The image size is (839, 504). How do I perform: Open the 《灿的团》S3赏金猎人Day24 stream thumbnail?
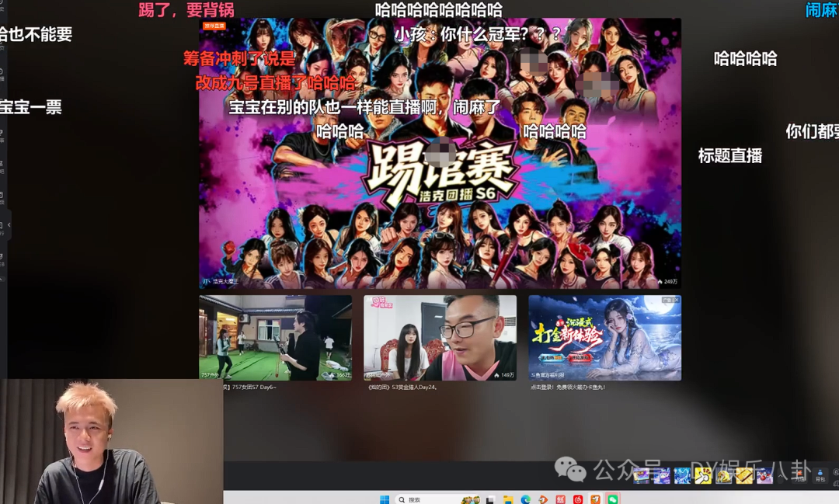coord(440,338)
